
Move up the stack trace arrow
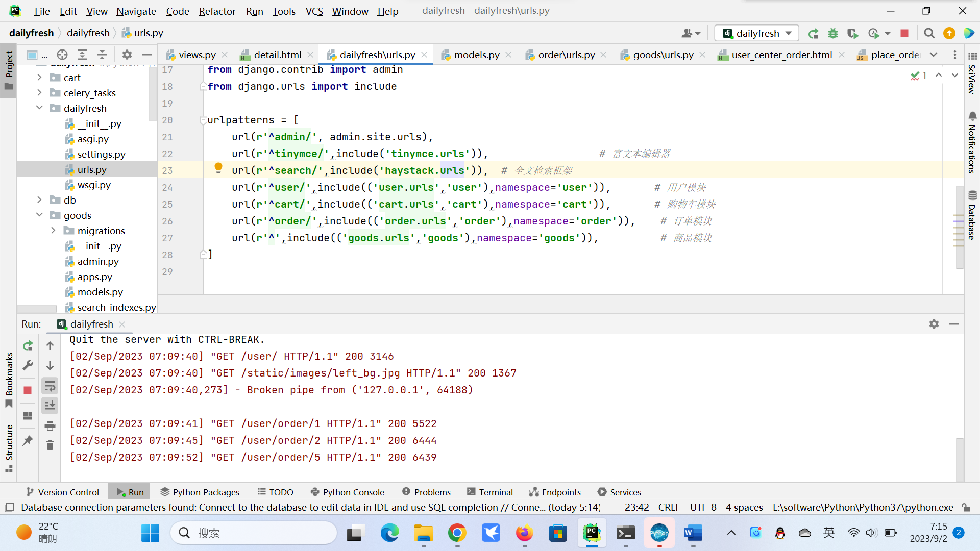point(50,346)
